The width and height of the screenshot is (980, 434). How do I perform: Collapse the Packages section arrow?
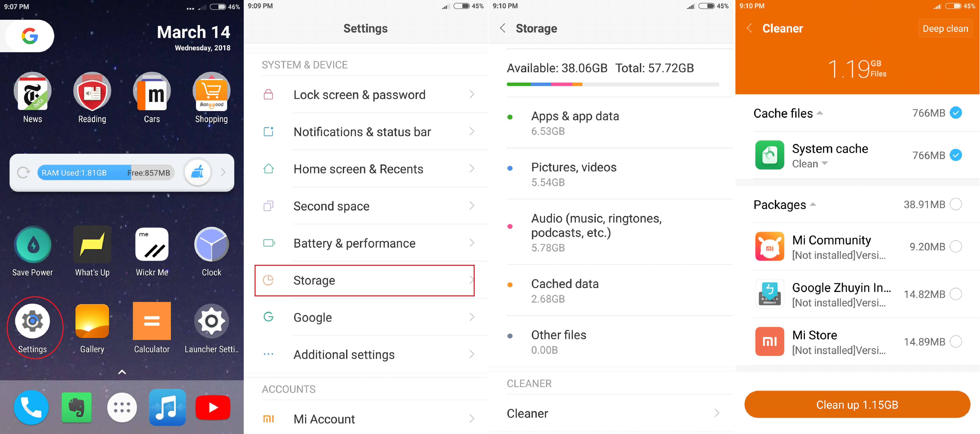pos(813,205)
